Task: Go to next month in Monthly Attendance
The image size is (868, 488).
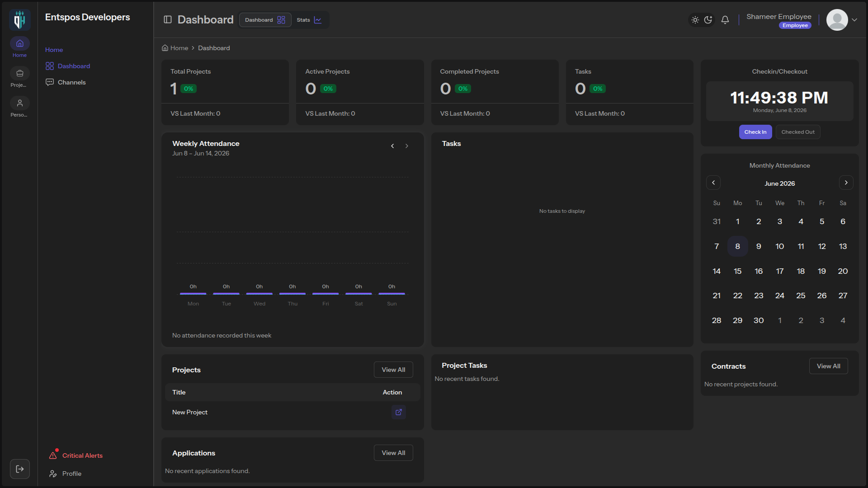Action: pyautogui.click(x=846, y=183)
